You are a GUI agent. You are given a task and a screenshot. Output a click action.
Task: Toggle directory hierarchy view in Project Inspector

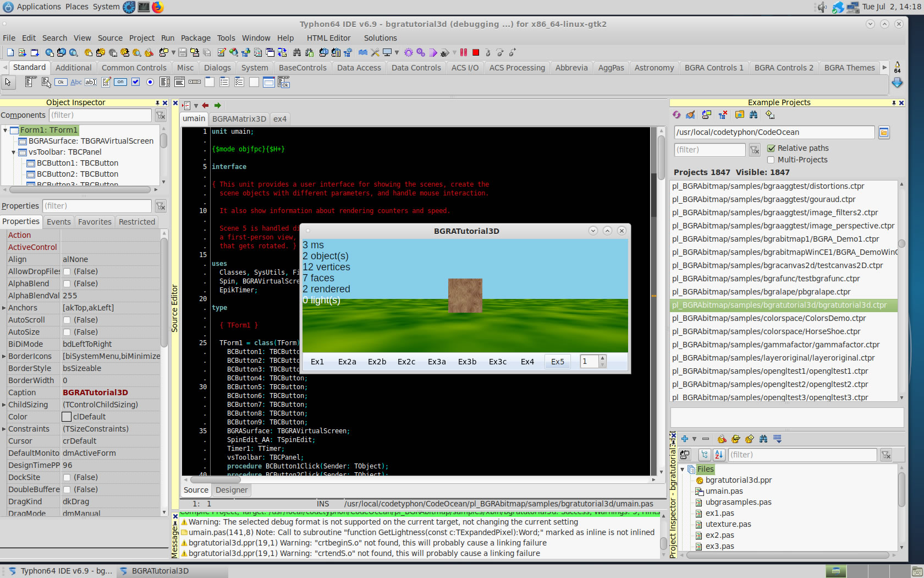705,455
